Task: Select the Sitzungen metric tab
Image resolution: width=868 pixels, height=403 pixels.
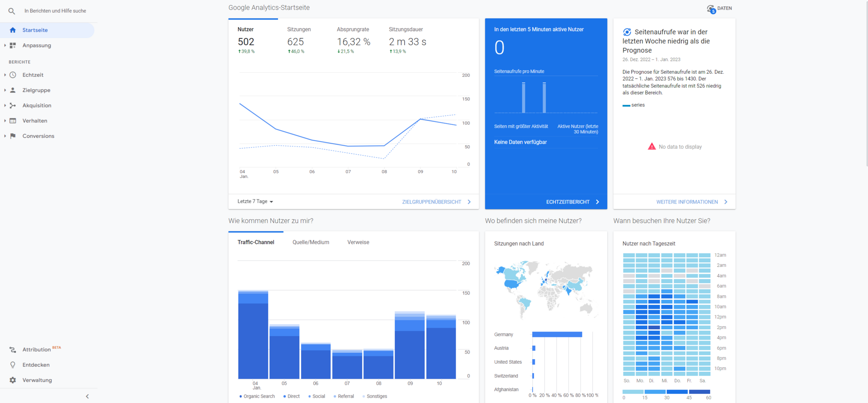Action: click(x=303, y=41)
